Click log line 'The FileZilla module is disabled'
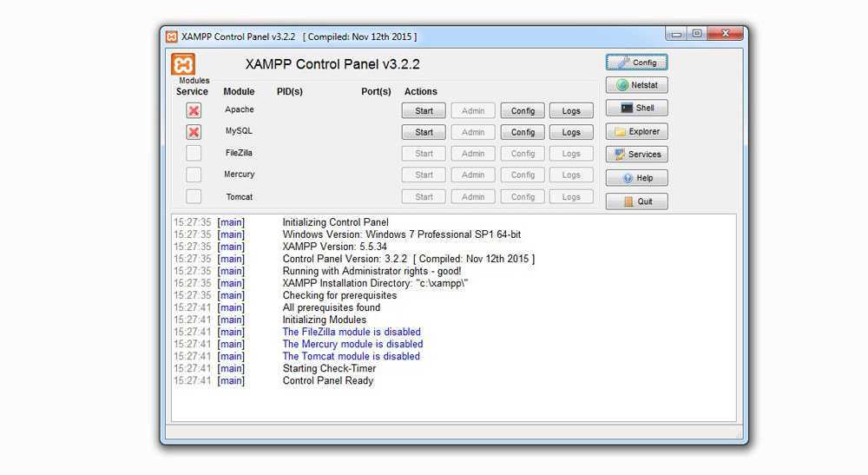Screen dimensions: 868x475 point(352,332)
